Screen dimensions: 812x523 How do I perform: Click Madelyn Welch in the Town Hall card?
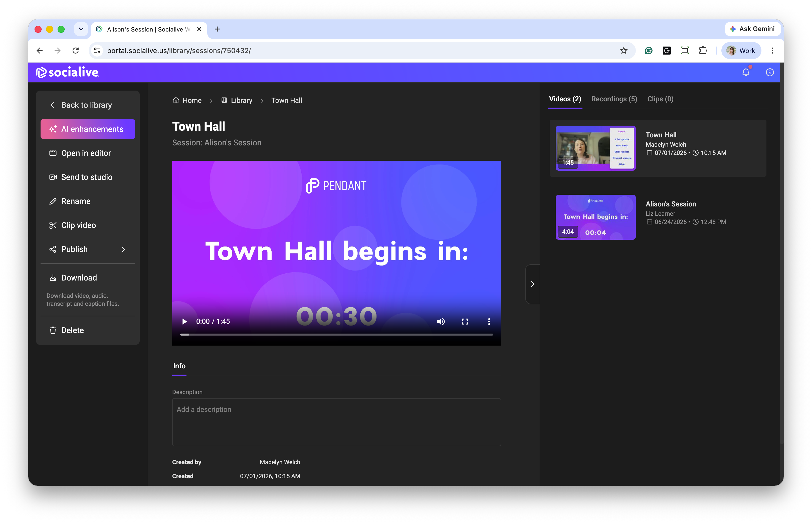coord(666,145)
